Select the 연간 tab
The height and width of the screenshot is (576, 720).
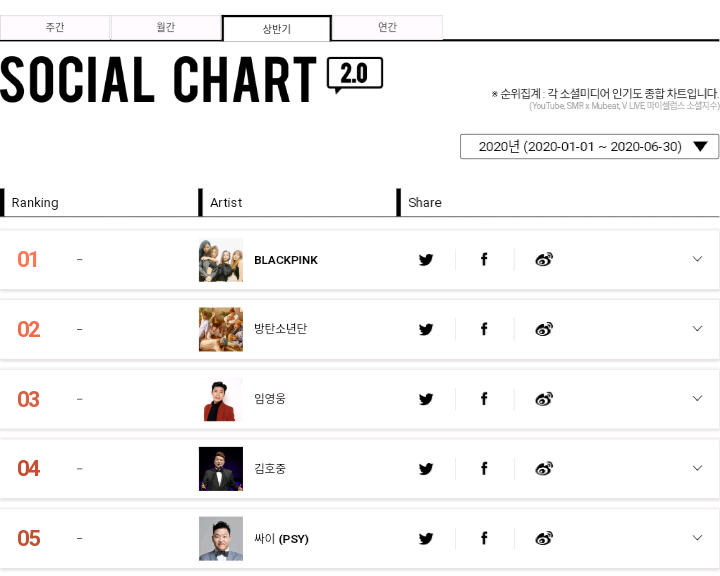pos(387,28)
